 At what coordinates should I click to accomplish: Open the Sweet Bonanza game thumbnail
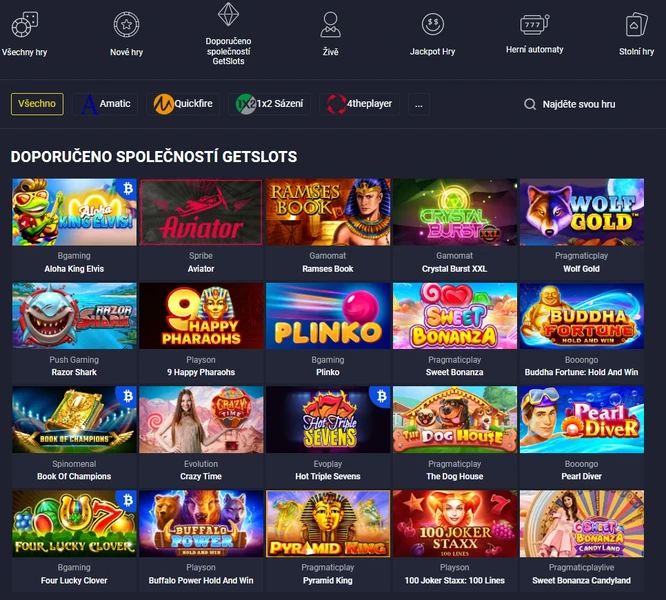(x=454, y=316)
